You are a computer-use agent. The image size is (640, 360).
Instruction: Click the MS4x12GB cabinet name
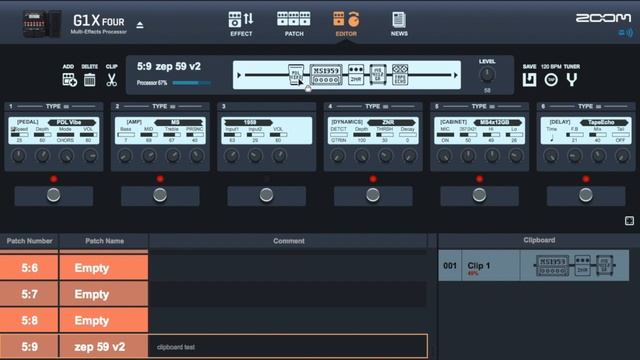click(497, 122)
